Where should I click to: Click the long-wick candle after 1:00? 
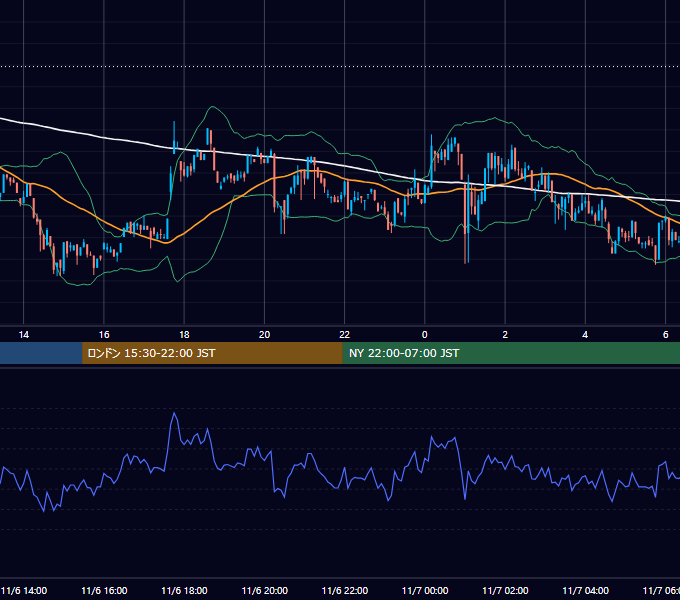pyautogui.click(x=467, y=219)
